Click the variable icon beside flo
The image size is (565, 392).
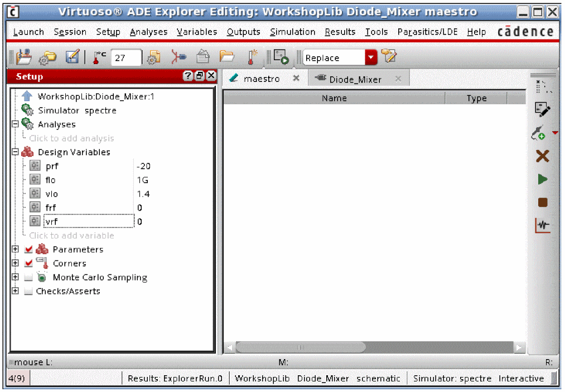(35, 180)
